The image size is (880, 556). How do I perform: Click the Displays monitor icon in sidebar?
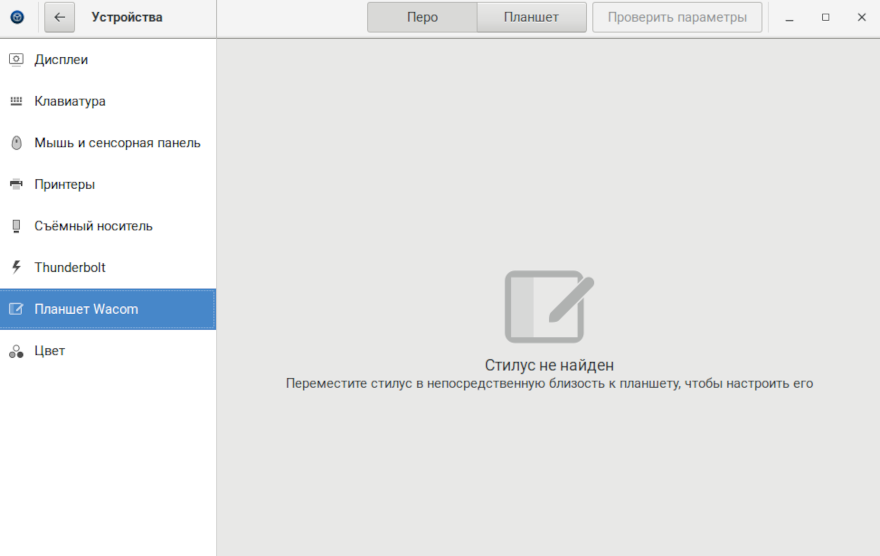[x=16, y=59]
